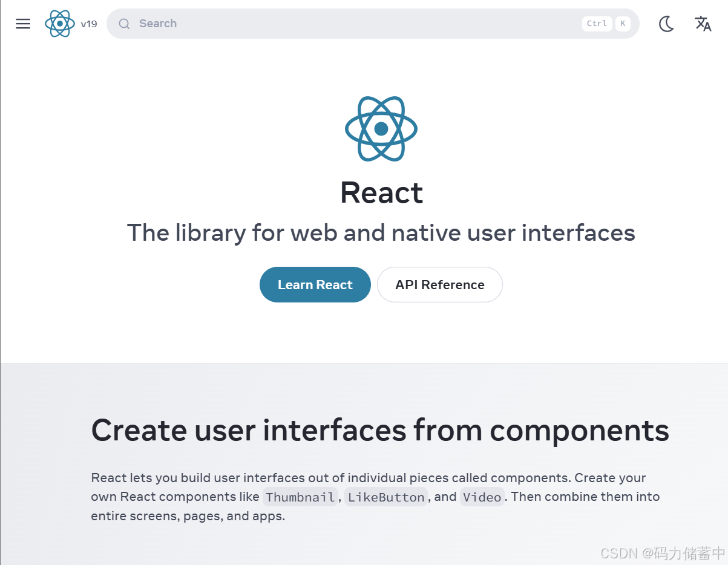This screenshot has height=565, width=728.
Task: Toggle dark mode with moon icon
Action: (666, 24)
